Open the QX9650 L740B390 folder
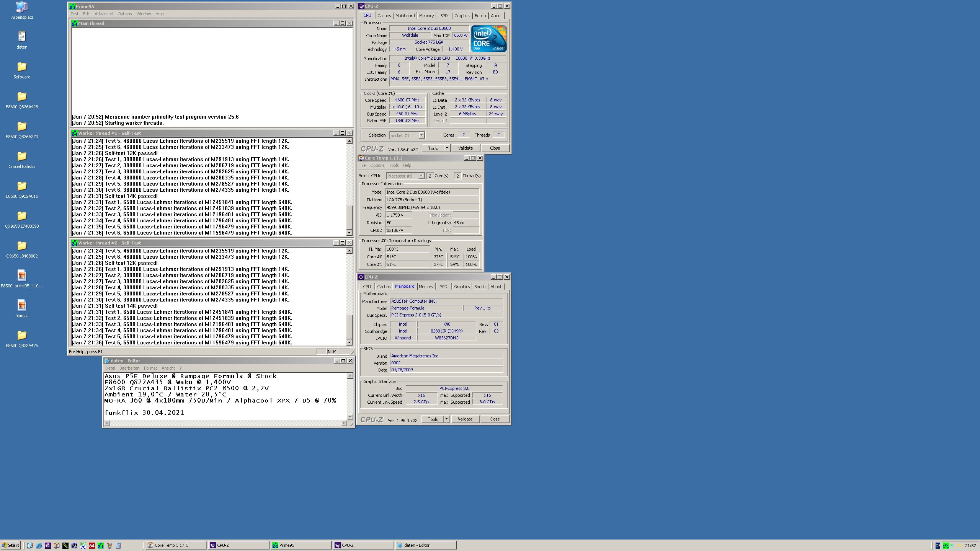Image resolution: width=980 pixels, height=551 pixels. [22, 219]
